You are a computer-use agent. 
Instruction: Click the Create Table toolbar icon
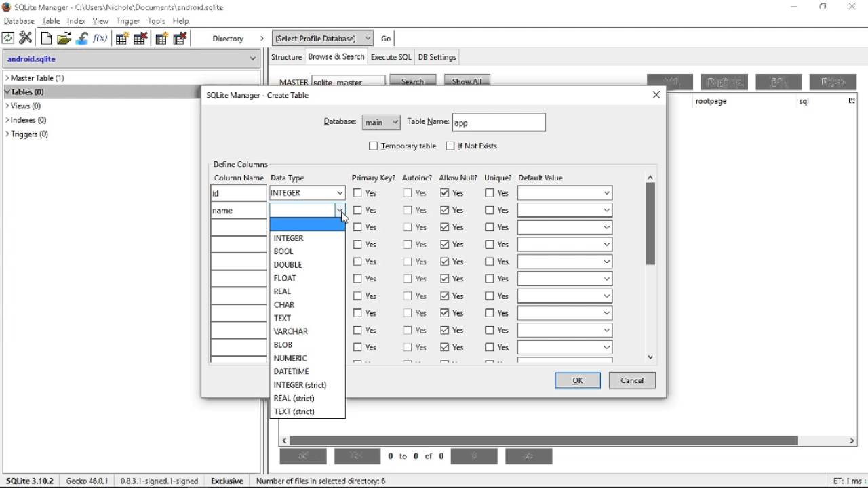pyautogui.click(x=122, y=38)
